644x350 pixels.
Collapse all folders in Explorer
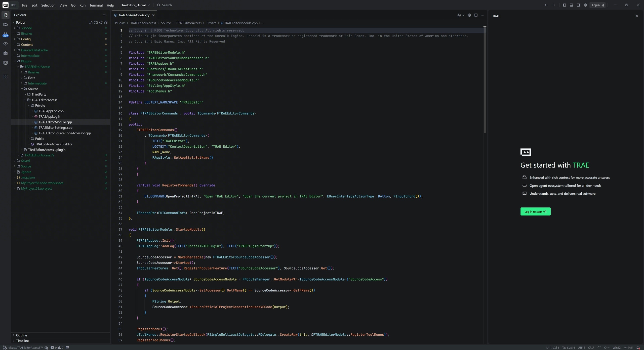click(106, 22)
